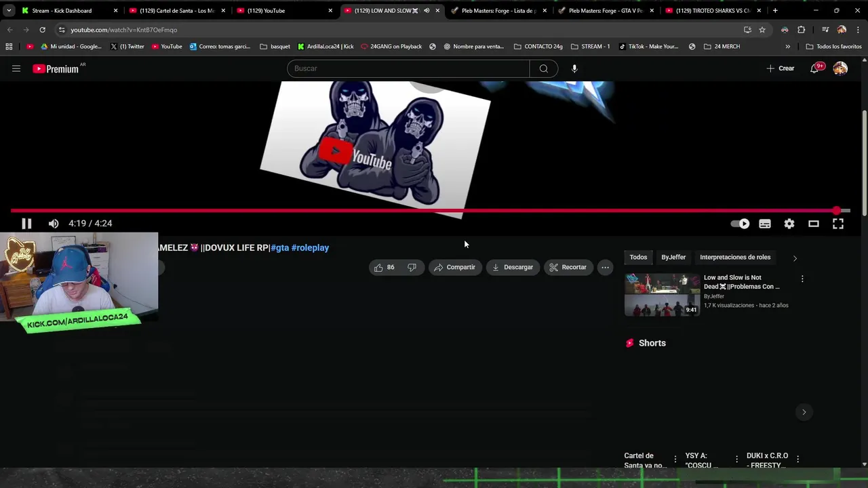This screenshot has width=868, height=488.
Task: Open the Correo tomas garci bookmark
Action: coord(220,47)
